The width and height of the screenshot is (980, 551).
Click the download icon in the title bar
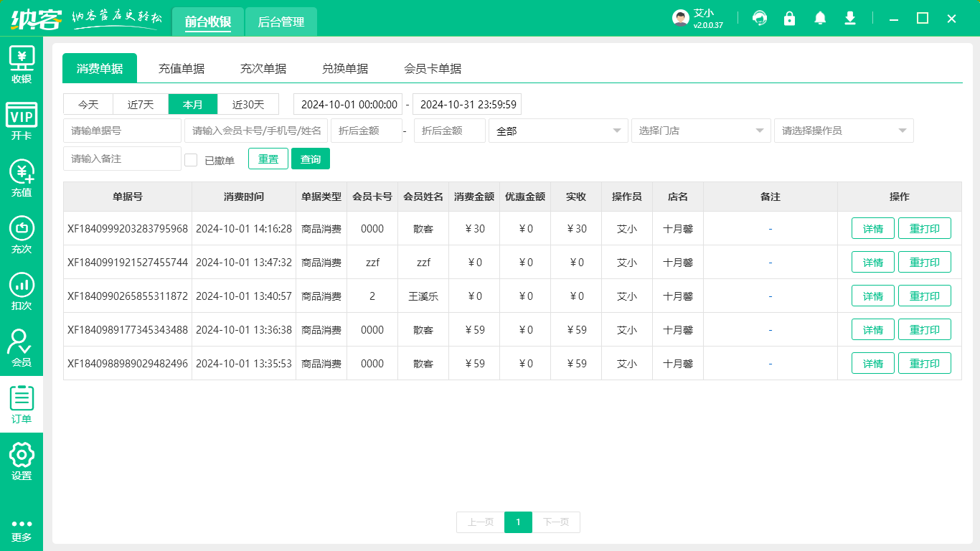coord(849,19)
